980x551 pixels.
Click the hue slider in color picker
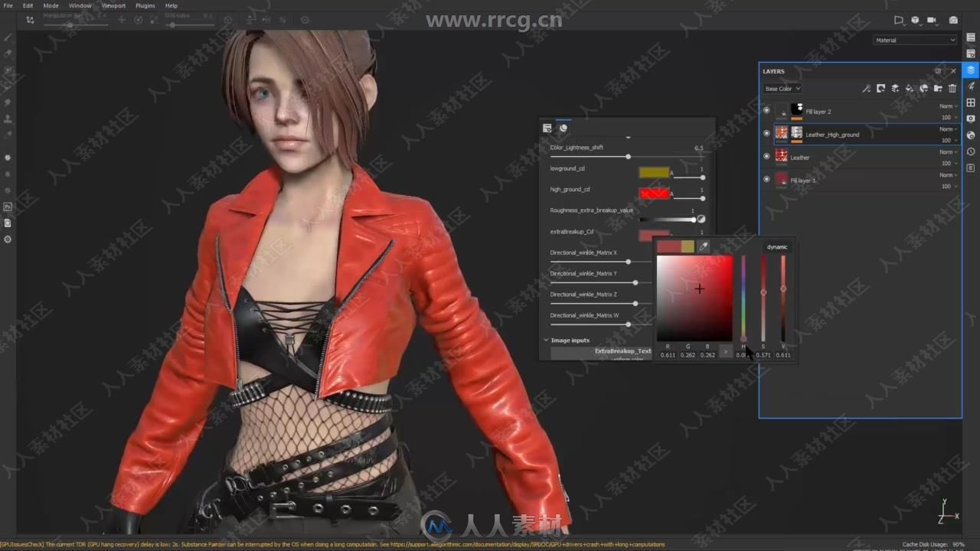(x=743, y=298)
